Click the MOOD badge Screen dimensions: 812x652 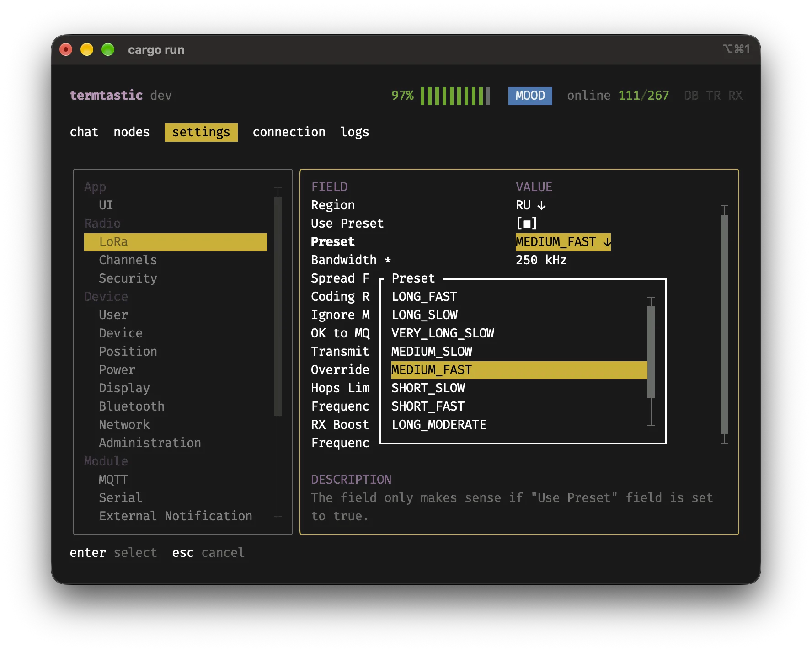pos(530,96)
